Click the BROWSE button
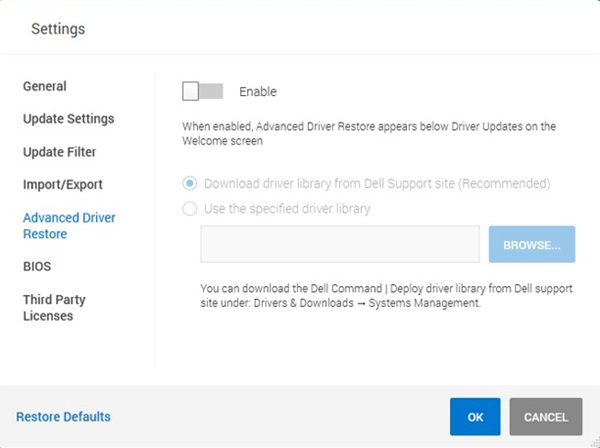 click(x=532, y=244)
